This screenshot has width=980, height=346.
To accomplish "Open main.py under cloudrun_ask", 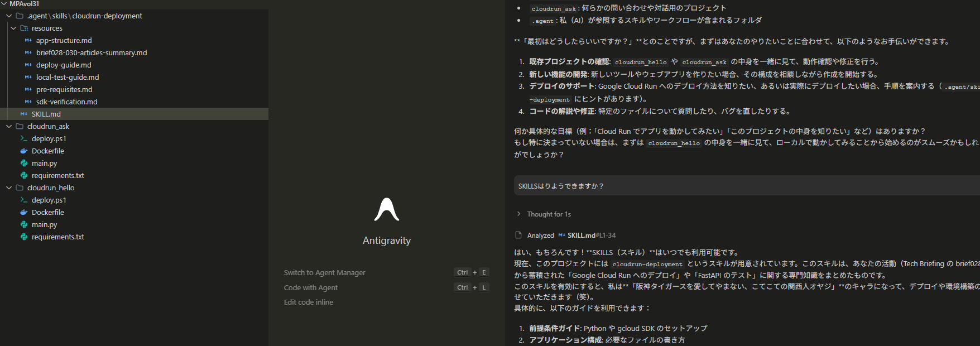I will (45, 164).
